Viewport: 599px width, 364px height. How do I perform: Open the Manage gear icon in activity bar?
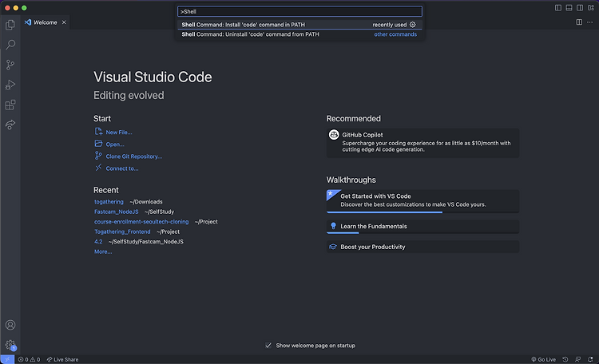pyautogui.click(x=10, y=345)
